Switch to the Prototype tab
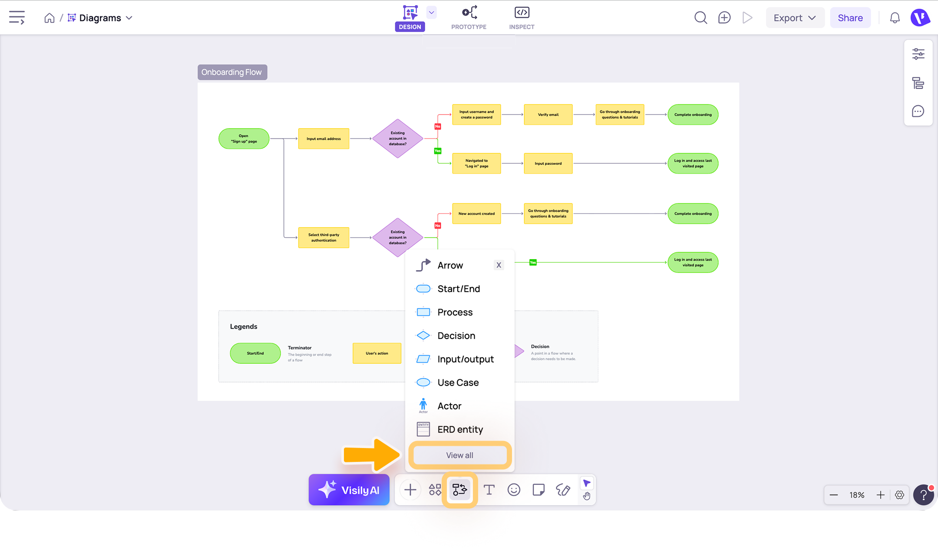938x560 pixels. point(469,18)
